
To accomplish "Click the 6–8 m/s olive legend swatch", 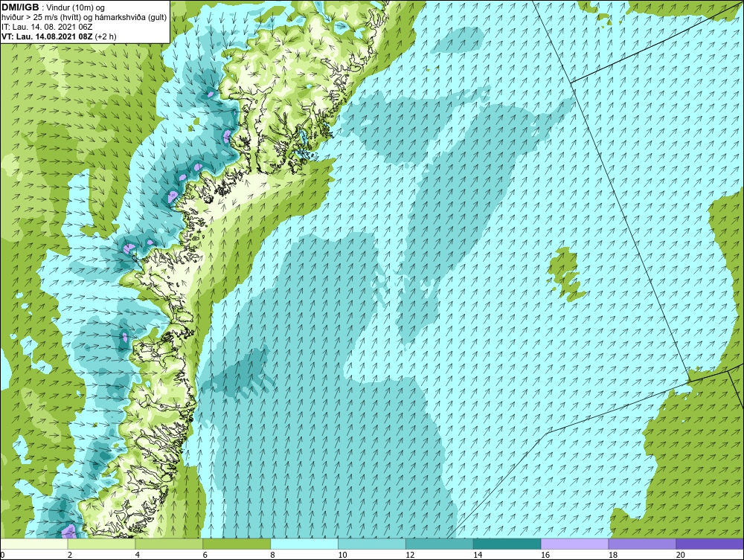I will (237, 544).
